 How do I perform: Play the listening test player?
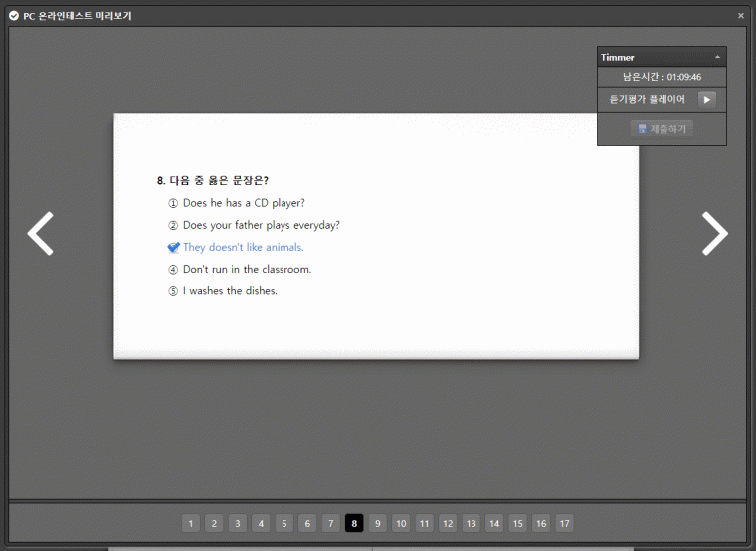click(x=706, y=99)
